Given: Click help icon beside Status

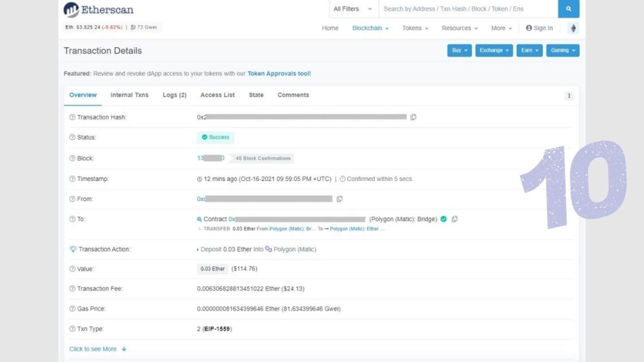Looking at the screenshot, I should 72,138.
